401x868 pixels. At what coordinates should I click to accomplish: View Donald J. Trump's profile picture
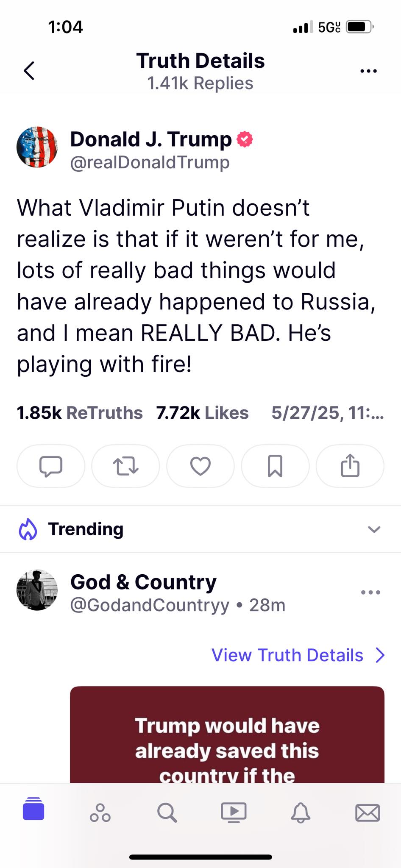[37, 147]
